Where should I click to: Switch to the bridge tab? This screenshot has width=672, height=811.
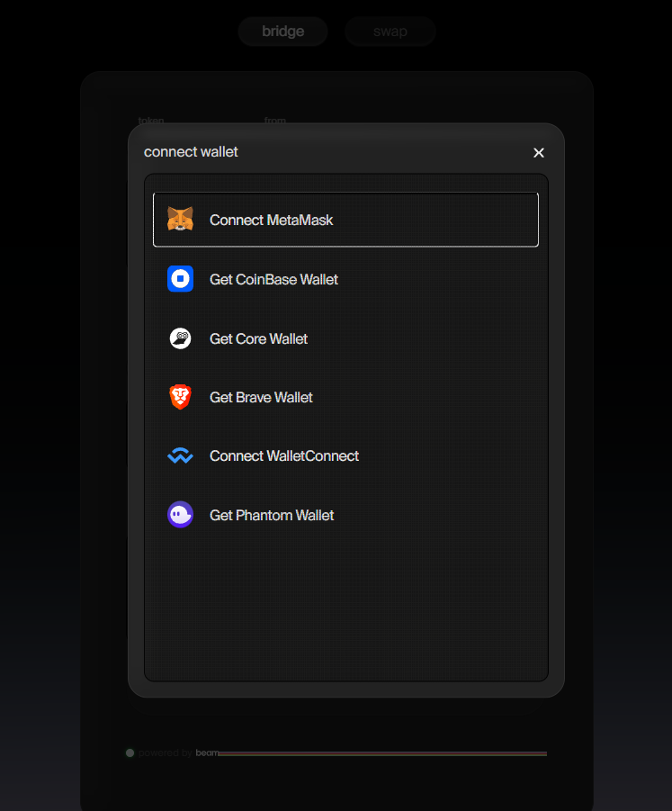pos(282,31)
